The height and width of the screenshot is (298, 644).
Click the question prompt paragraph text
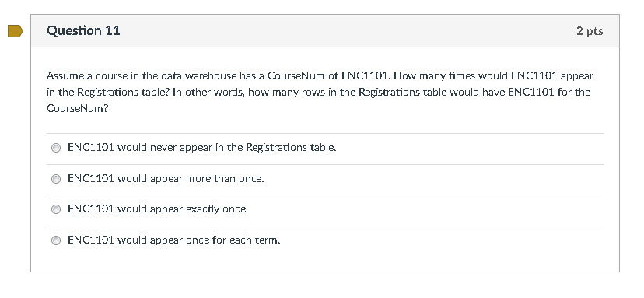click(x=320, y=92)
